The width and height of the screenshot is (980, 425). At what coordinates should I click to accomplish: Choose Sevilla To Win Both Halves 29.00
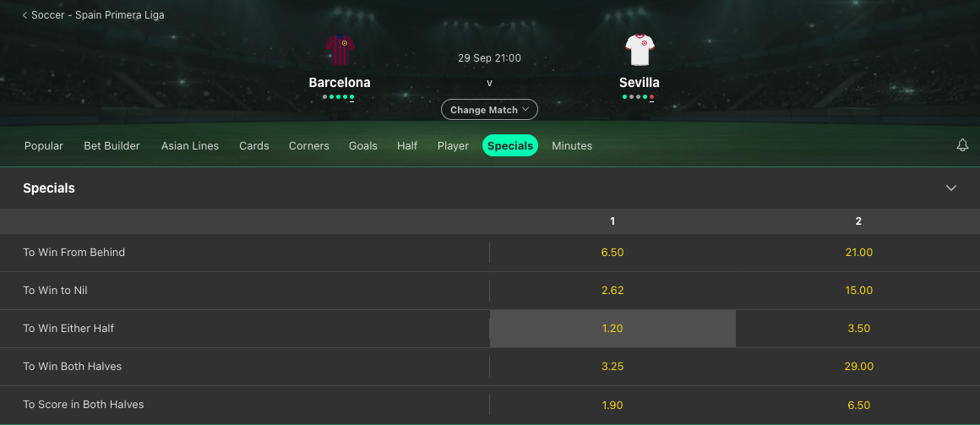point(858,367)
